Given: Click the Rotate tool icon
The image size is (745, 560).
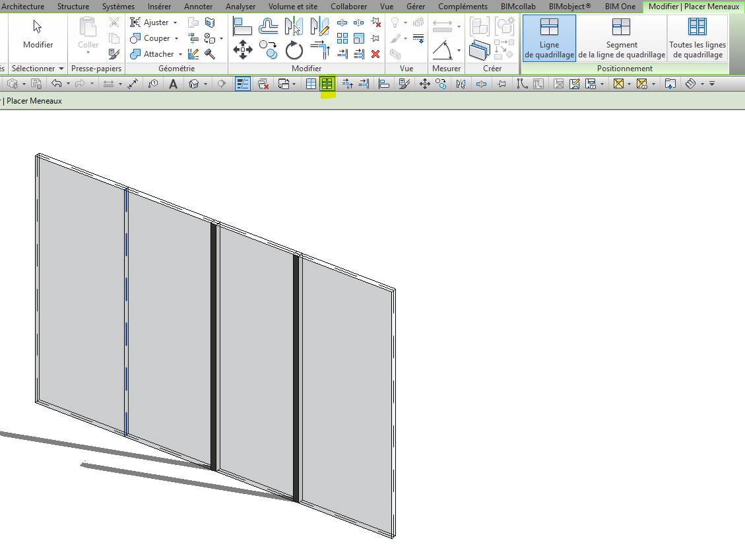Looking at the screenshot, I should (x=294, y=49).
